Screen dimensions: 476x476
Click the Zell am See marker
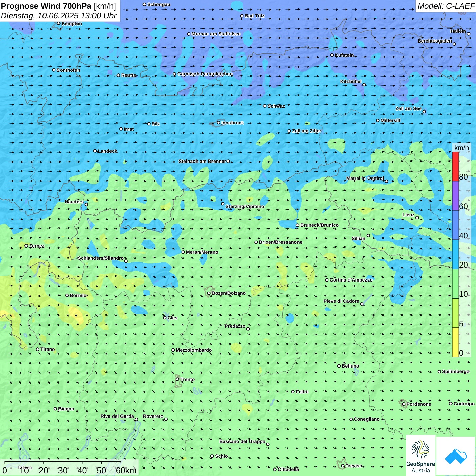click(x=424, y=111)
